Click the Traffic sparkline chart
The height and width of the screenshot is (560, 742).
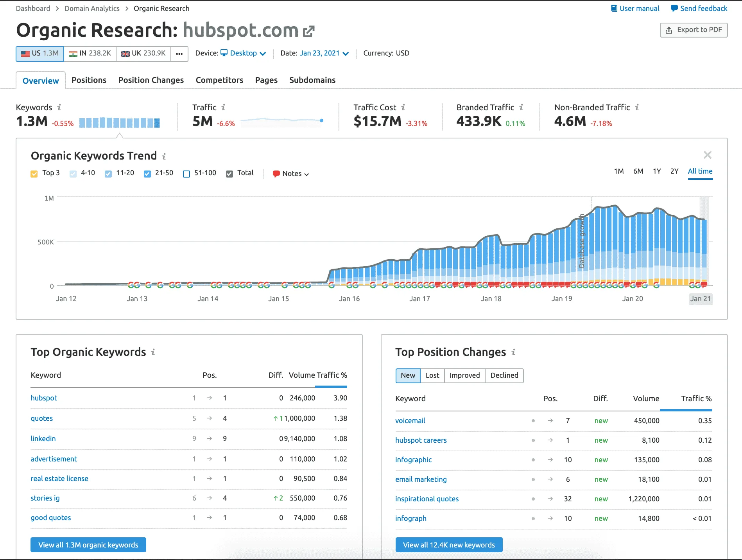(x=282, y=122)
